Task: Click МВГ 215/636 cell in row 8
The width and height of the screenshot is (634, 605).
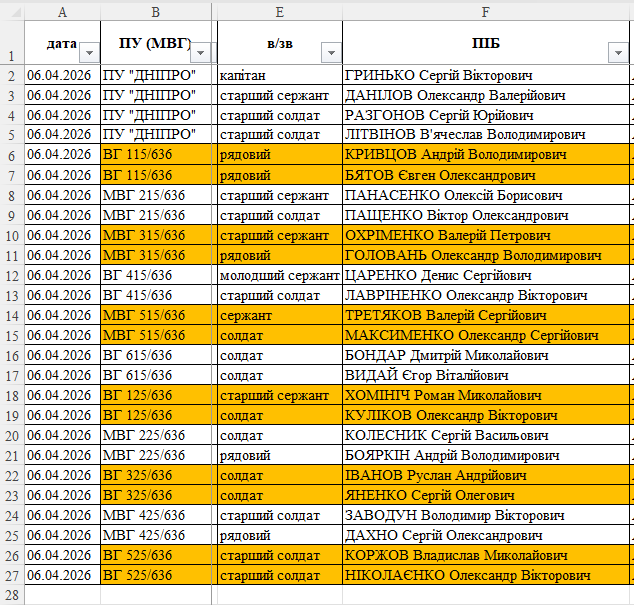Action: [x=156, y=195]
